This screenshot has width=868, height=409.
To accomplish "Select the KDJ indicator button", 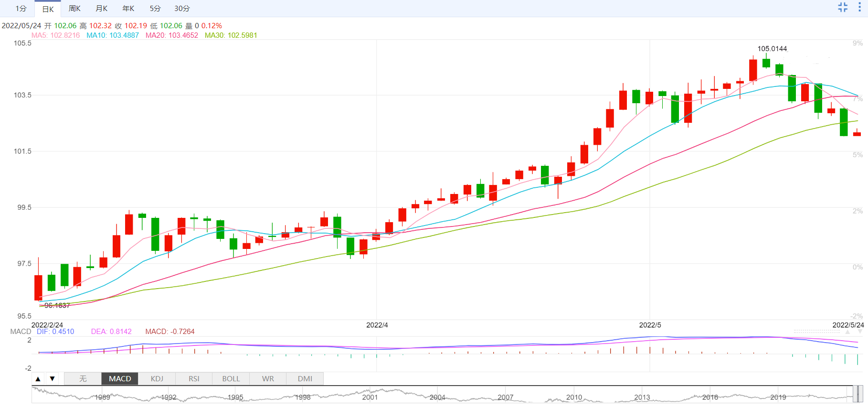I will coord(157,379).
